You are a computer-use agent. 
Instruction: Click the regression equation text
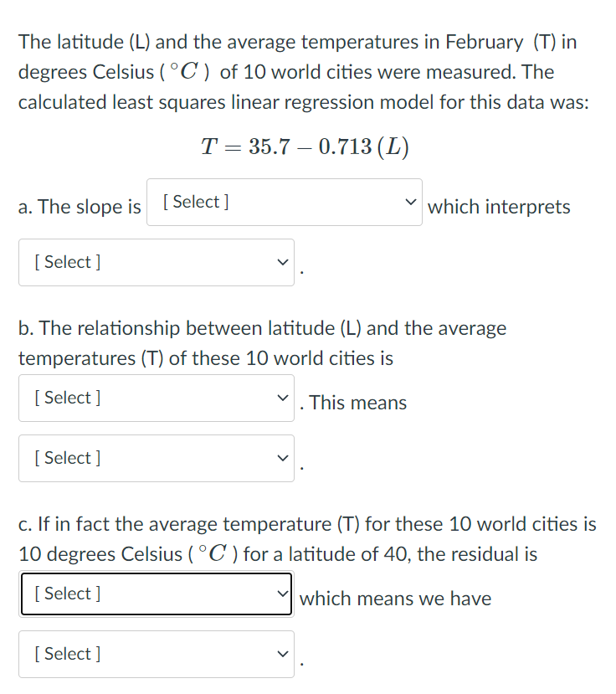point(305,147)
